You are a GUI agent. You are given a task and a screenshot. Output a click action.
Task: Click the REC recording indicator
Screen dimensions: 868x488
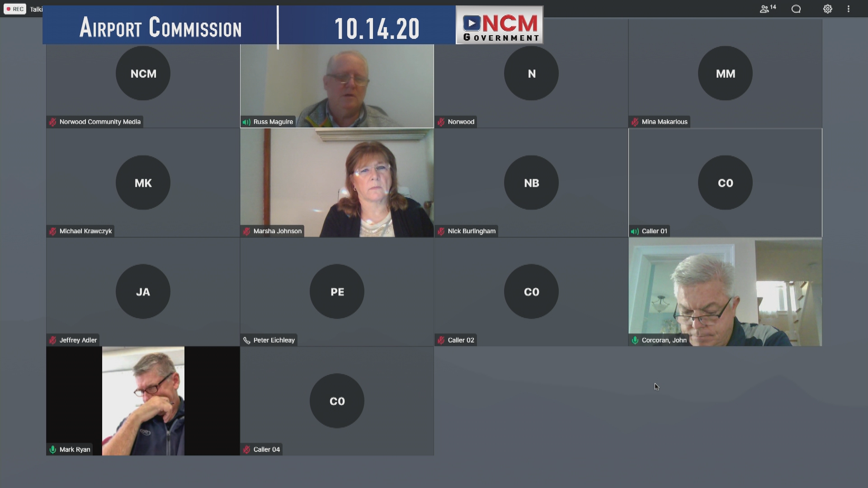pyautogui.click(x=15, y=9)
